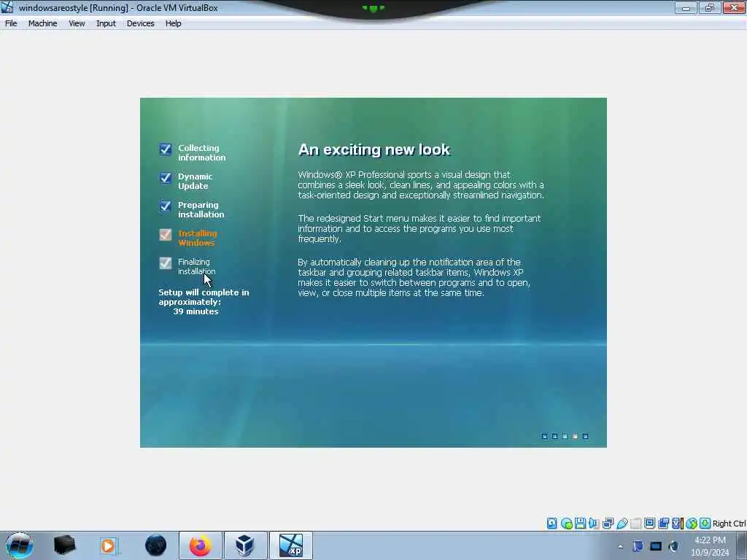Image resolution: width=747 pixels, height=560 pixels.
Task: Open the USB devices status icon
Action: point(622,524)
